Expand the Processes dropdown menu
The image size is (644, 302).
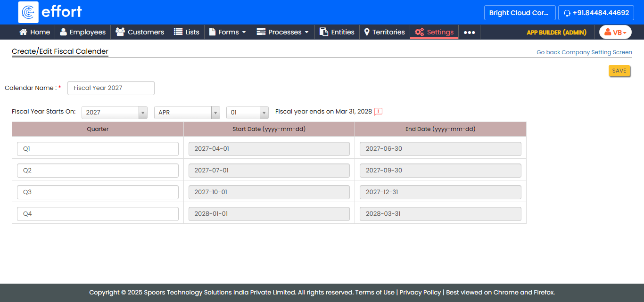283,32
